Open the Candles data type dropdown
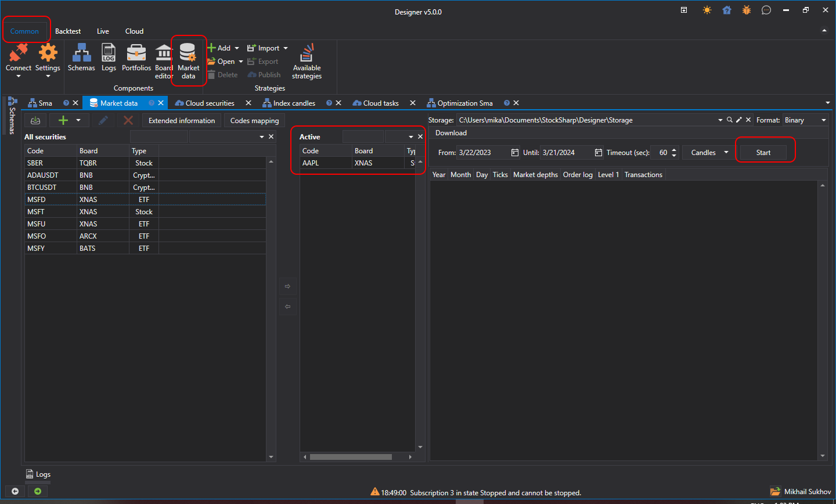Image resolution: width=836 pixels, height=504 pixels. (726, 153)
